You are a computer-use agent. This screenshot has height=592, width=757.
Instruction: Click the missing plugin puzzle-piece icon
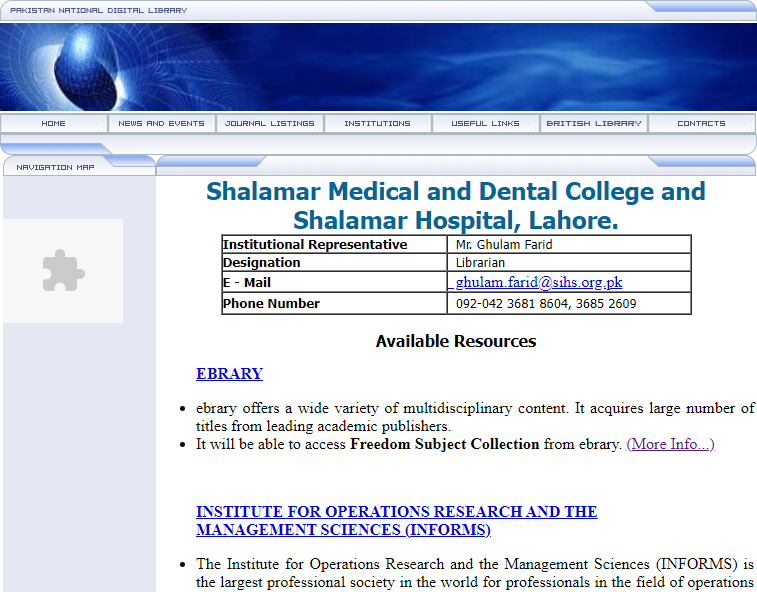tap(64, 270)
